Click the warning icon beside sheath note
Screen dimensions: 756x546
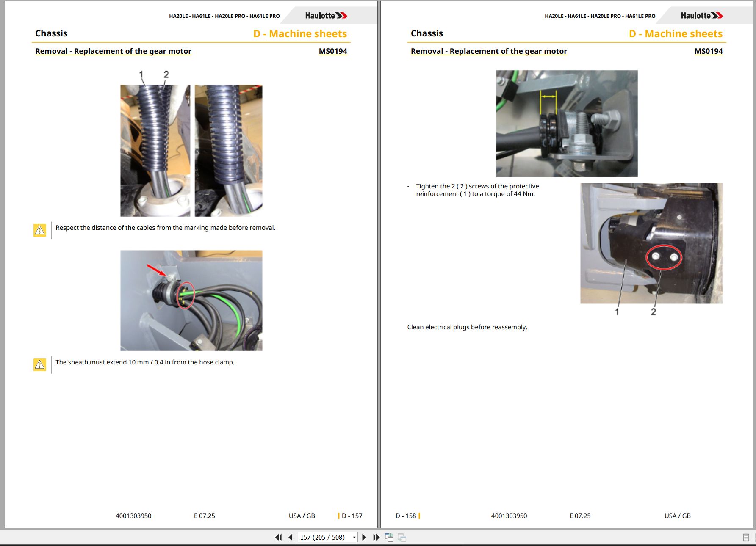point(40,364)
